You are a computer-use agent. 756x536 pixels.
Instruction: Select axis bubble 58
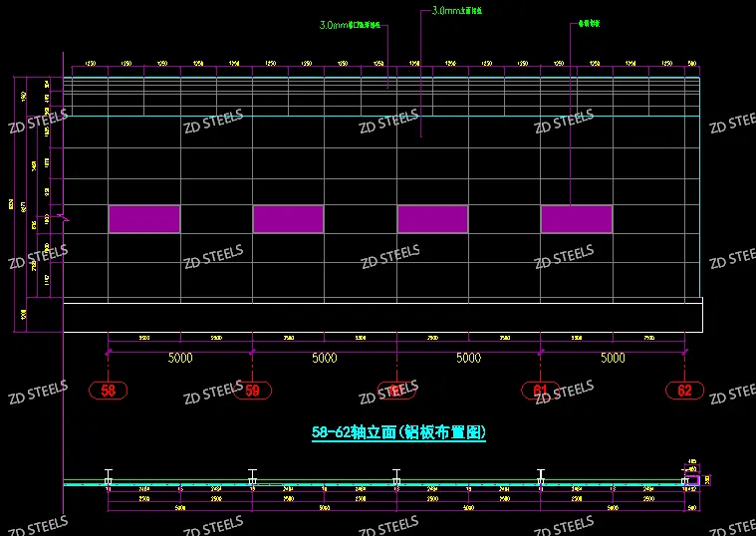108,391
